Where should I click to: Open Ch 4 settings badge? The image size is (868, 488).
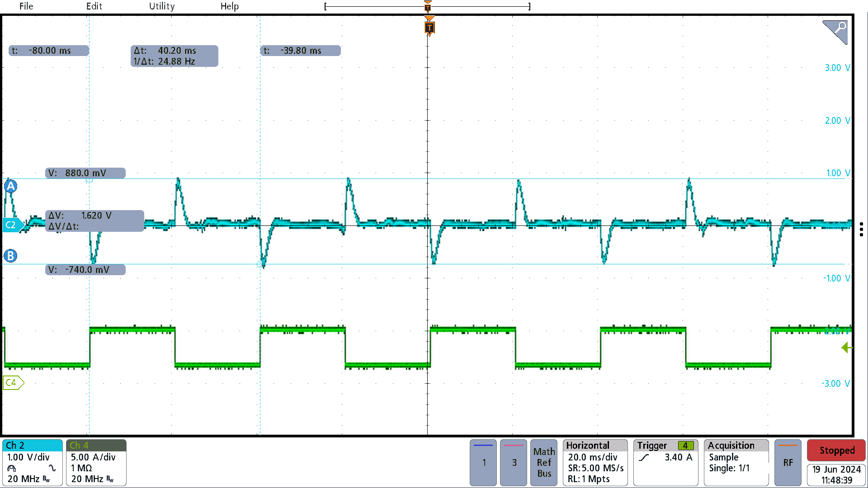[96, 462]
